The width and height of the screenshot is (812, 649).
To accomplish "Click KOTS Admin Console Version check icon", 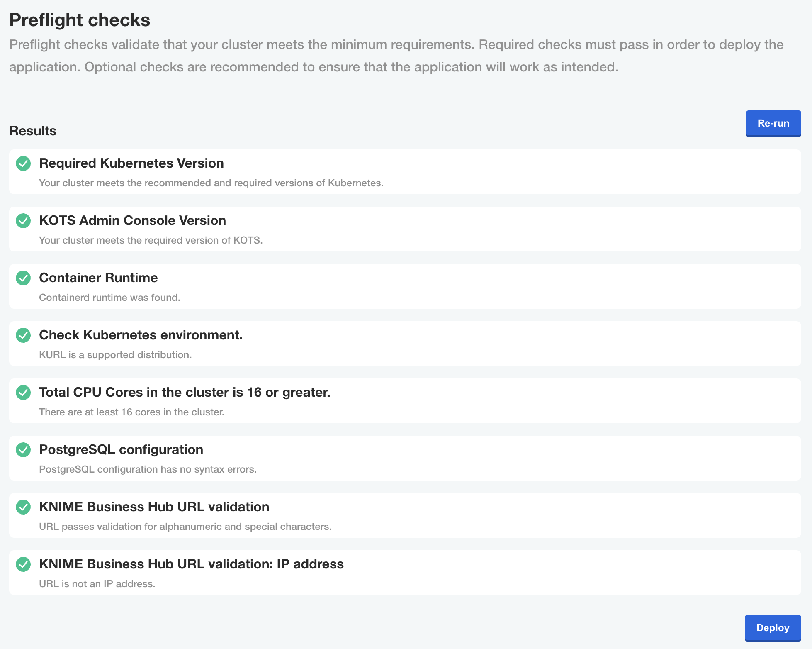I will (23, 221).
